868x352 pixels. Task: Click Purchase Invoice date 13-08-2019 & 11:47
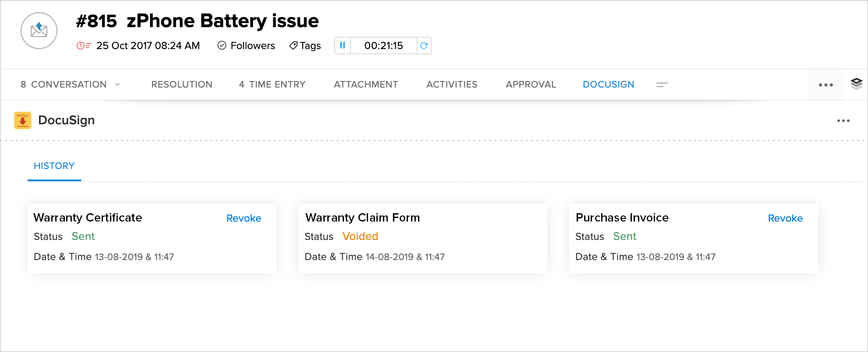[676, 257]
